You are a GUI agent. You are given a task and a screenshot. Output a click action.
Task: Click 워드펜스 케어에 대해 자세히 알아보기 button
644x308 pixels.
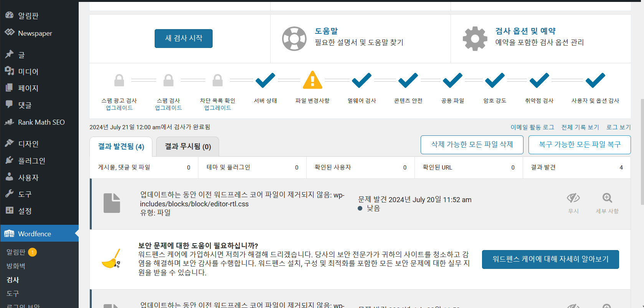550,259
